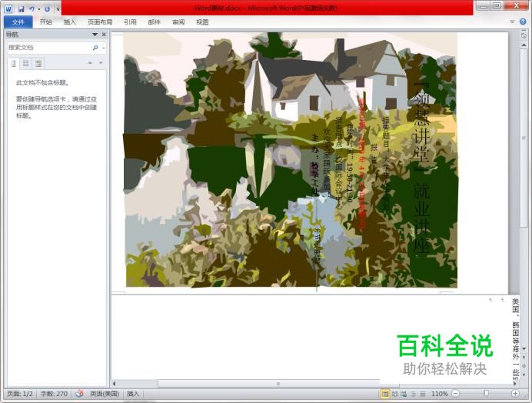
Task: Open the 审阅 (Review) tab
Action: [178, 22]
